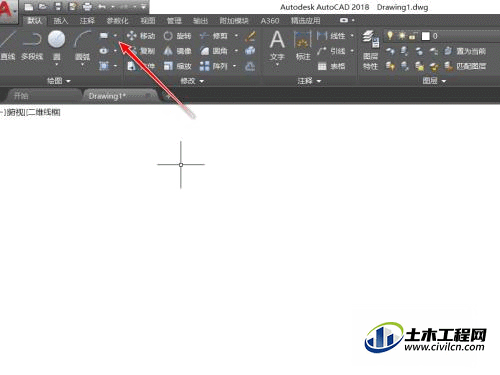
Task: Click the Undo arrow in quick access toolbar
Action: coord(102,7)
